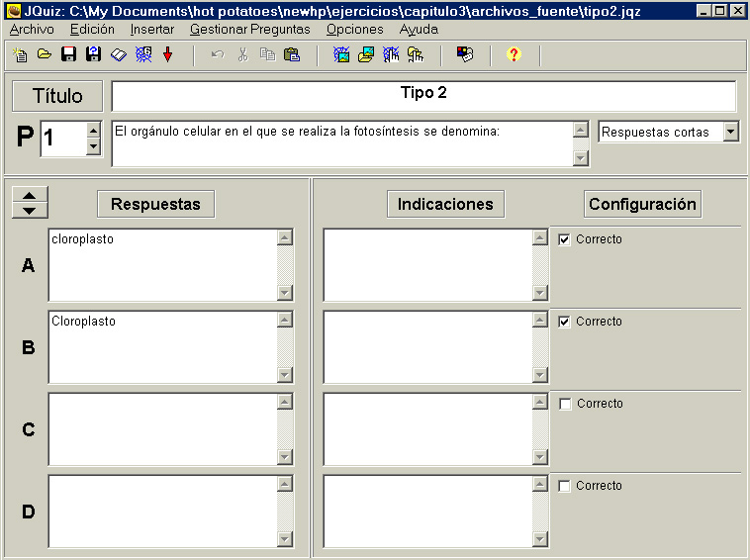The height and width of the screenshot is (560, 750).
Task: Increase the question number with up arrow
Action: click(93, 130)
